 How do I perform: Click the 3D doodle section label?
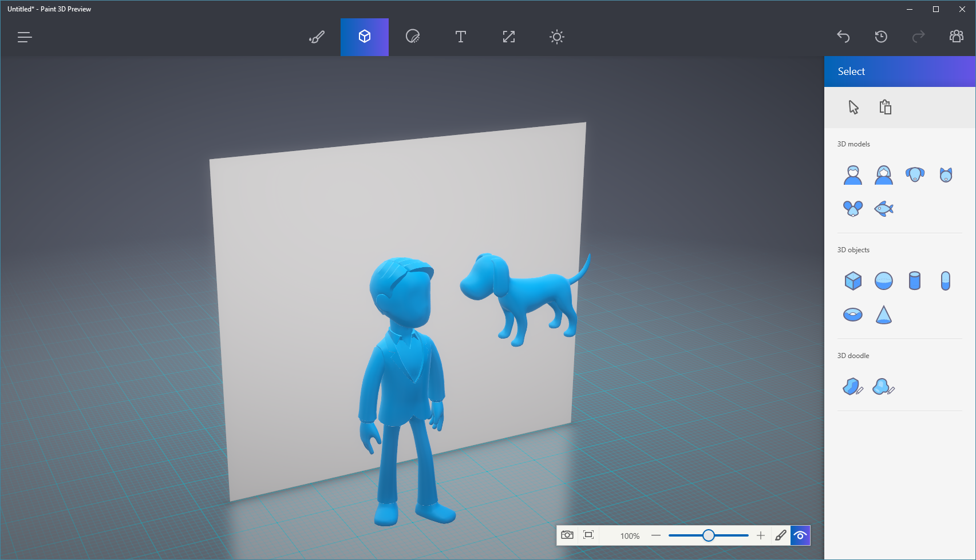tap(853, 356)
